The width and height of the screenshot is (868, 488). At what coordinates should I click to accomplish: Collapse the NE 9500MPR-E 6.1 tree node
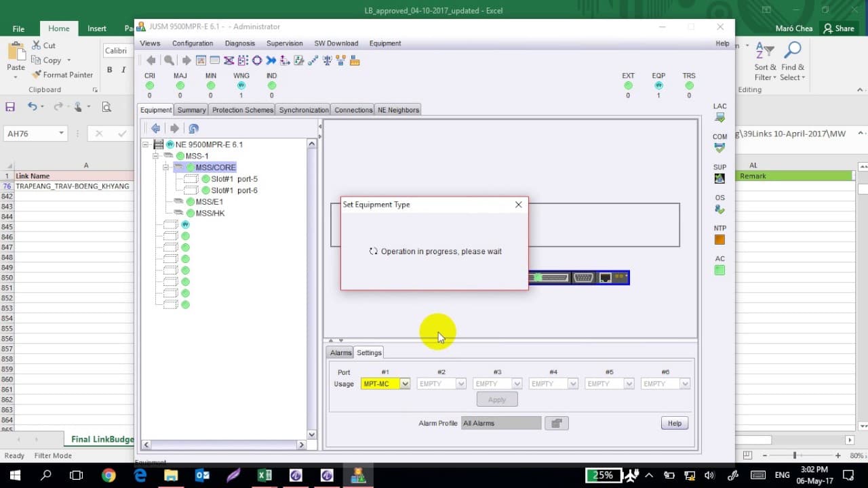146,144
